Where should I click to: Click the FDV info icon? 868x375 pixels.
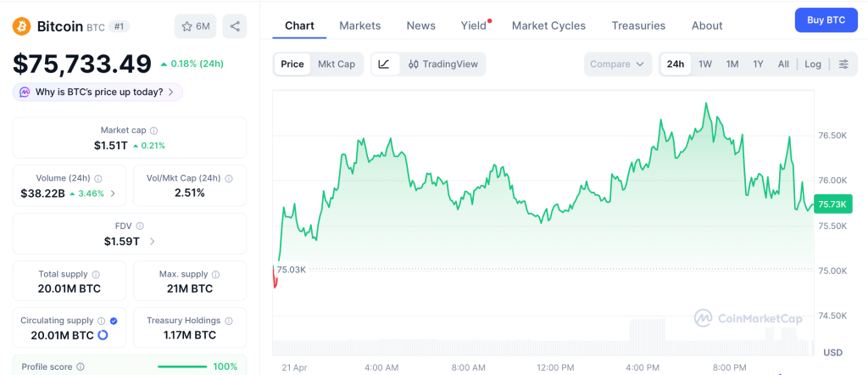coord(140,226)
